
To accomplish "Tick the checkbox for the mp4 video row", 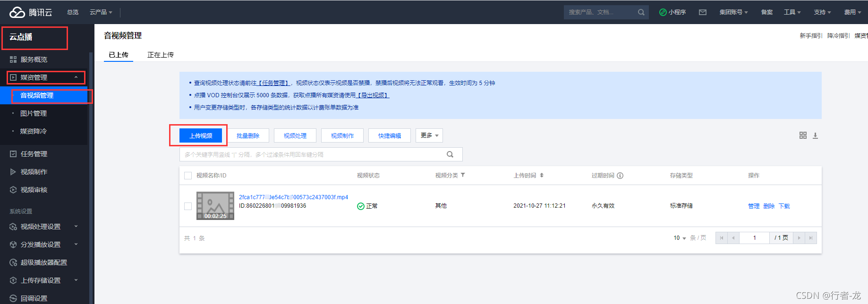I will pos(188,206).
